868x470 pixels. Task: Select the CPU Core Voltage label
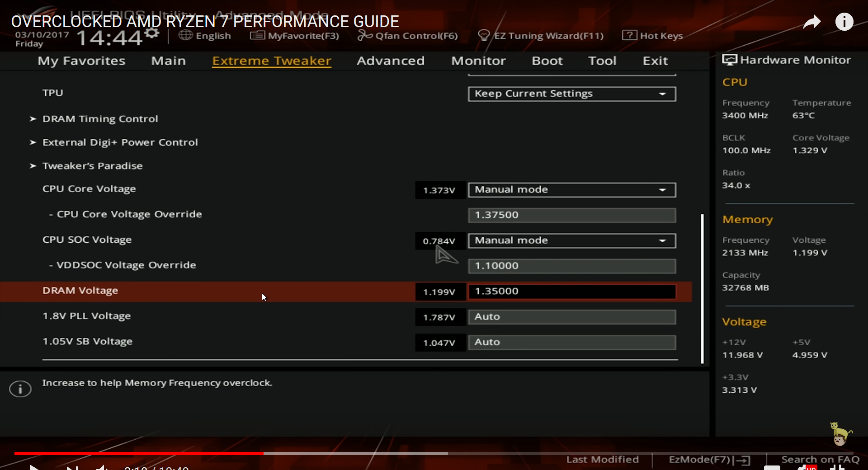coord(89,189)
